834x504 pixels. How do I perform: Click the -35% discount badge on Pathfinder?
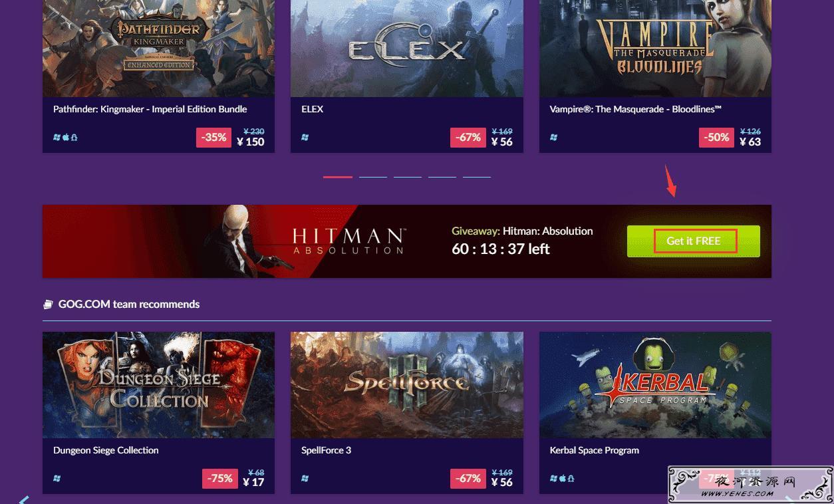point(214,138)
